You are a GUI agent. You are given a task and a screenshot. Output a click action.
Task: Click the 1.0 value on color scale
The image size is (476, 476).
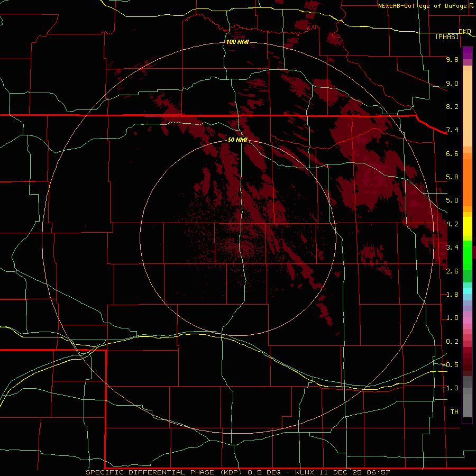click(x=452, y=318)
